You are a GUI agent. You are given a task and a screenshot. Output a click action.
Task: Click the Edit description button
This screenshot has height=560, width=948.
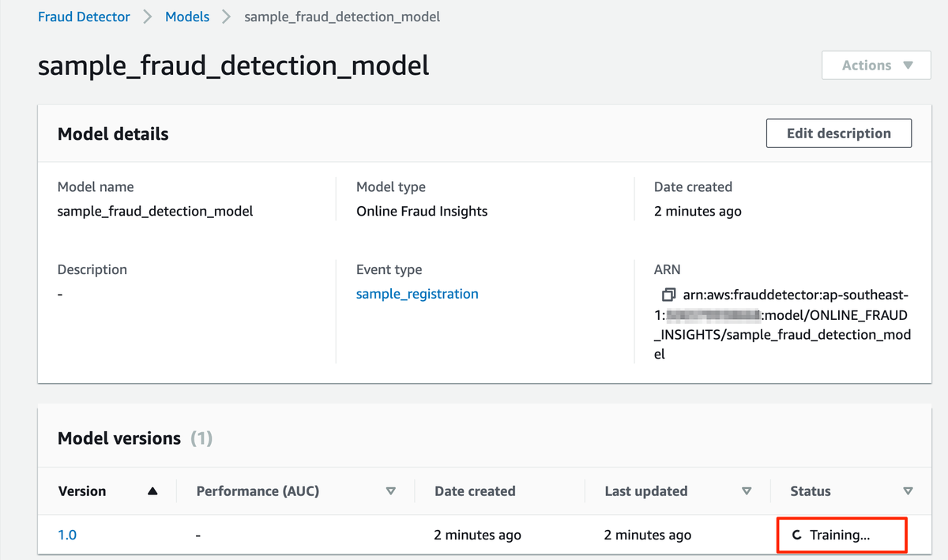click(x=839, y=133)
